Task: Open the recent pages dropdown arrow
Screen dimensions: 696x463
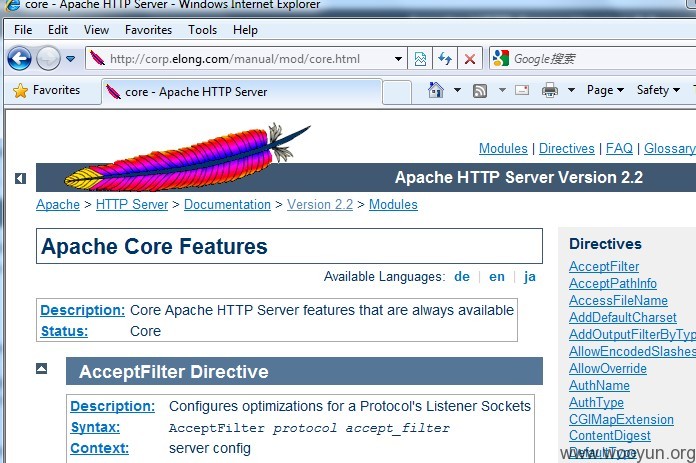Action: 70,59
